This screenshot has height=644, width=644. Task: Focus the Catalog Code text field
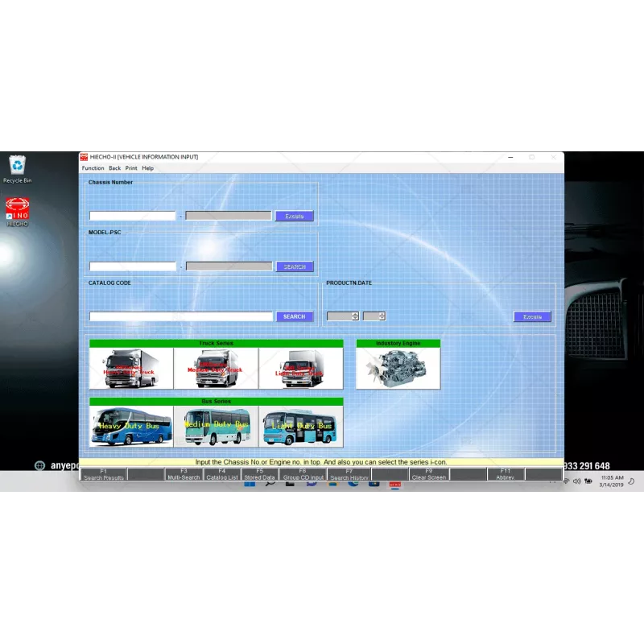click(x=180, y=316)
